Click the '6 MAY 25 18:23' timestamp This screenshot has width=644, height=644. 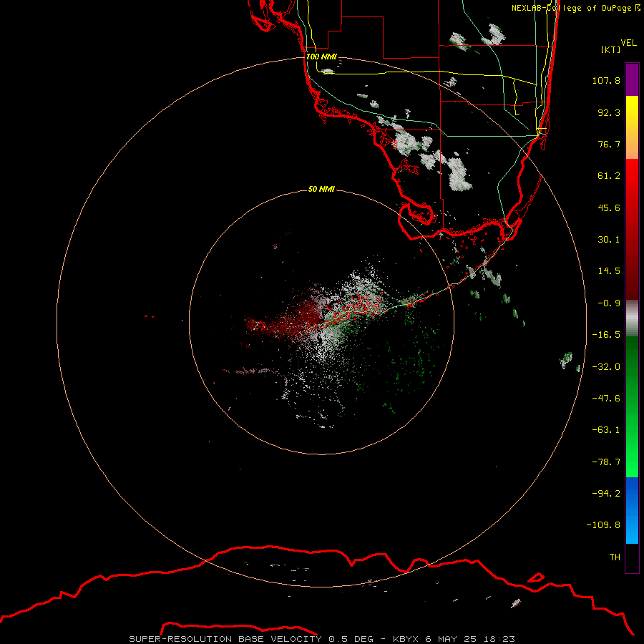[x=470, y=639]
